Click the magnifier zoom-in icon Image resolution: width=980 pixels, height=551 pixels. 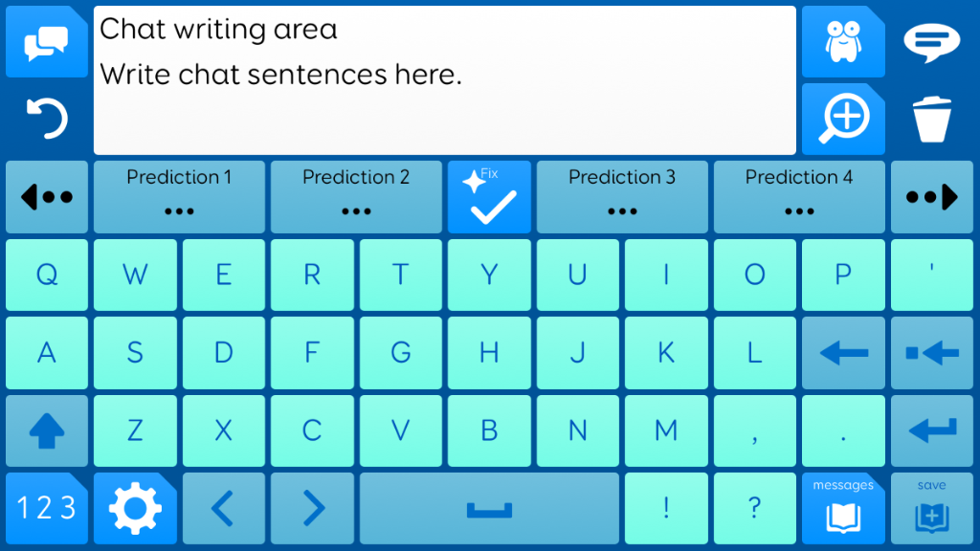click(843, 119)
